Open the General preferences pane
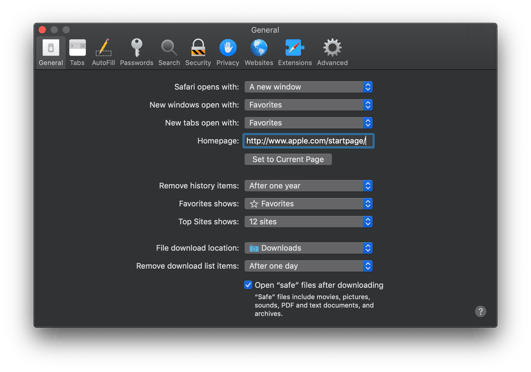 point(50,52)
